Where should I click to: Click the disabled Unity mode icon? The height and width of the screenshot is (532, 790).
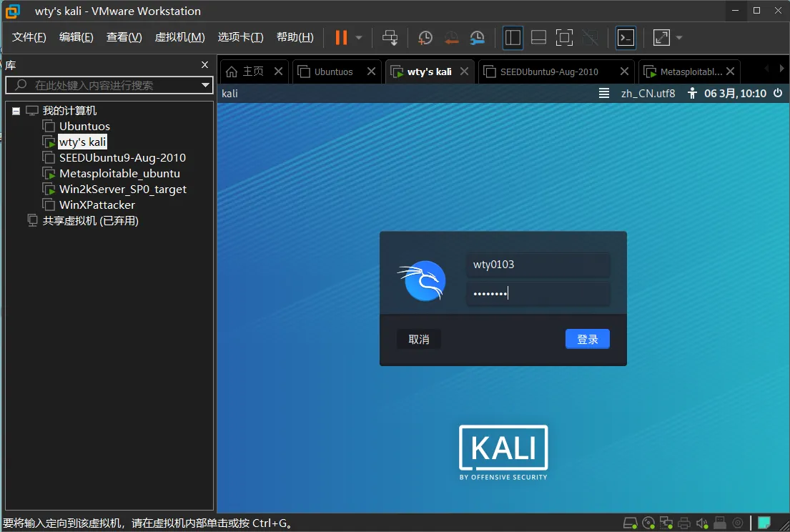coord(590,37)
